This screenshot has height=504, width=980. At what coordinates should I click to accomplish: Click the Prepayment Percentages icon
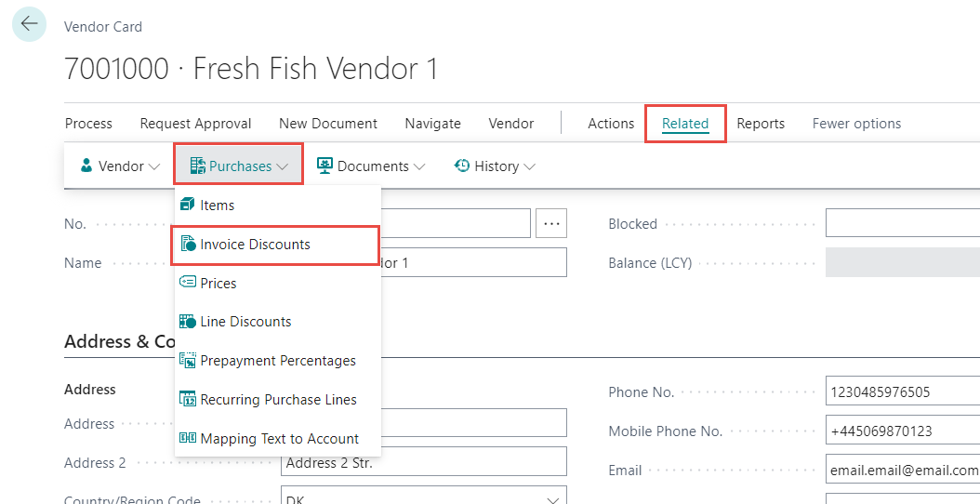click(188, 361)
